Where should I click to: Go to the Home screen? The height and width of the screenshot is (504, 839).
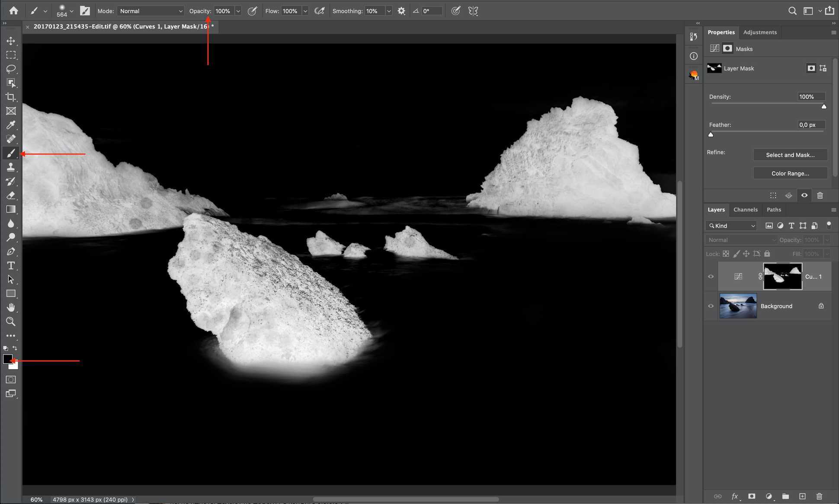(13, 11)
